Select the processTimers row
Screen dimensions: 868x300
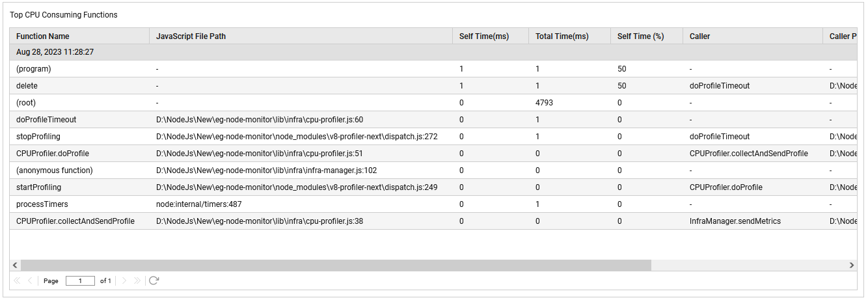(x=433, y=204)
